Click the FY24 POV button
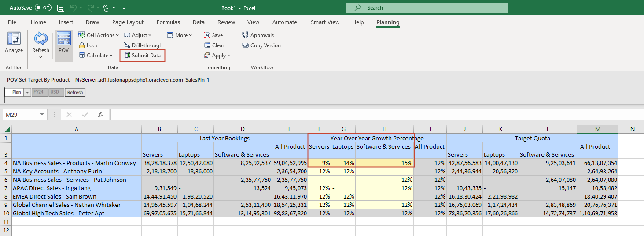The height and width of the screenshot is (236, 644). click(39, 92)
